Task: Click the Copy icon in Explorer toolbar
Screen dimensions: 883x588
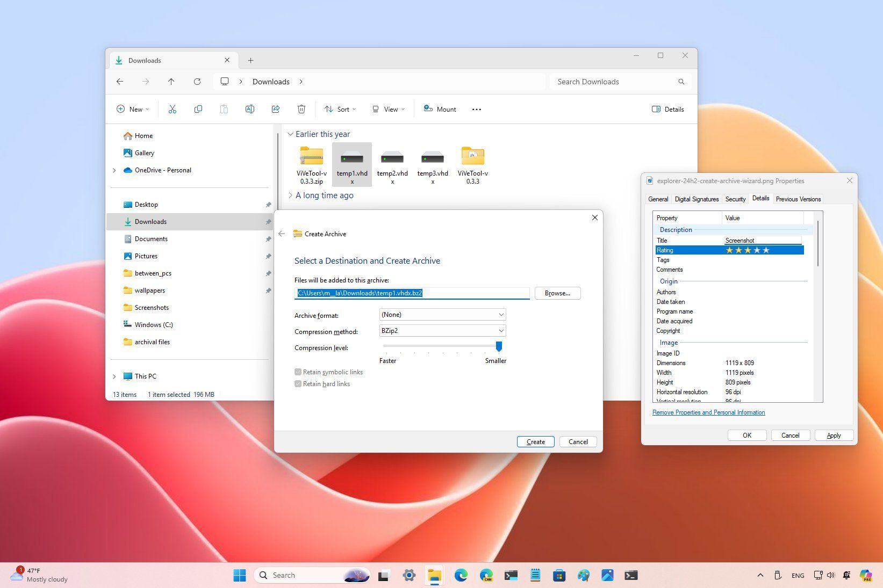Action: [198, 109]
